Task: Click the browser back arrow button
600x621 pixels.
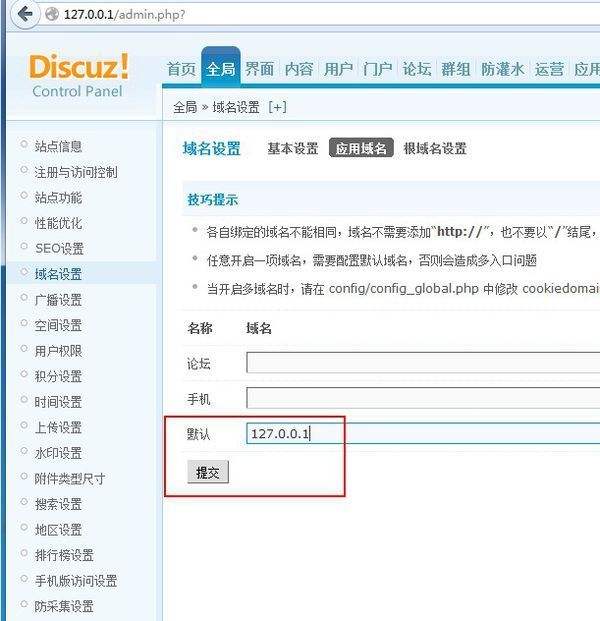Action: coord(25,15)
